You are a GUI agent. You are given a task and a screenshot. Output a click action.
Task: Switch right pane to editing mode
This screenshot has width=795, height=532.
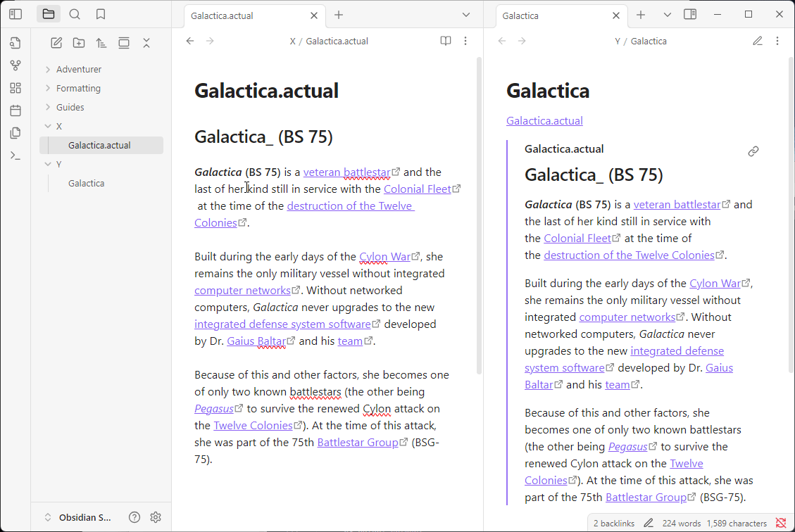(x=758, y=41)
